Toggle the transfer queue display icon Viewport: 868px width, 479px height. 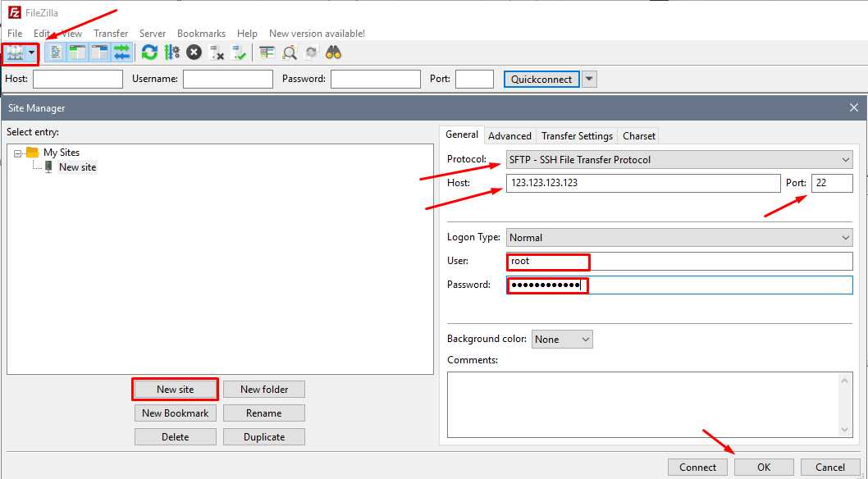(x=121, y=53)
